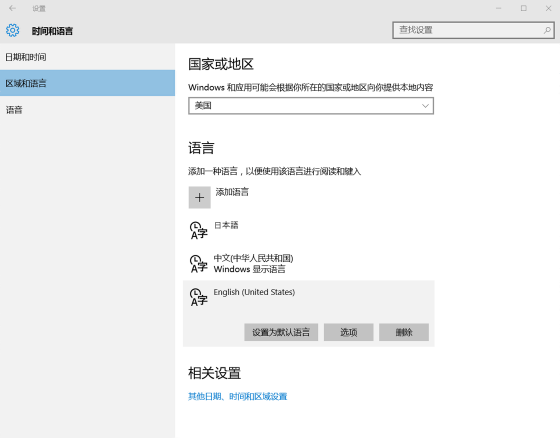Click the 日本語 language icon

click(199, 230)
